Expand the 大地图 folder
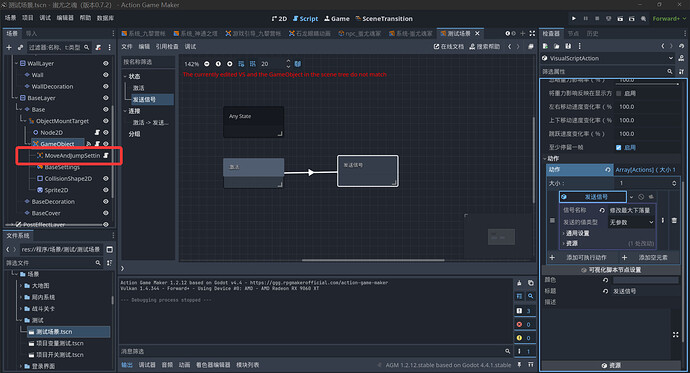 tap(21, 286)
